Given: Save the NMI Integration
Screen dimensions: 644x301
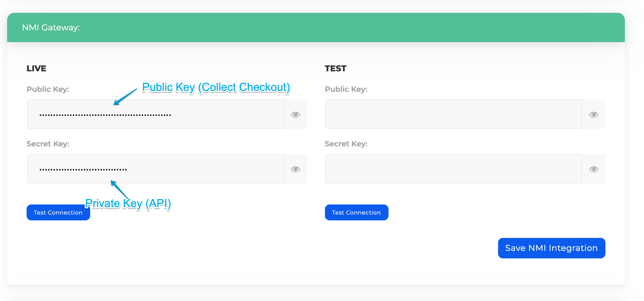Looking at the screenshot, I should click(551, 248).
